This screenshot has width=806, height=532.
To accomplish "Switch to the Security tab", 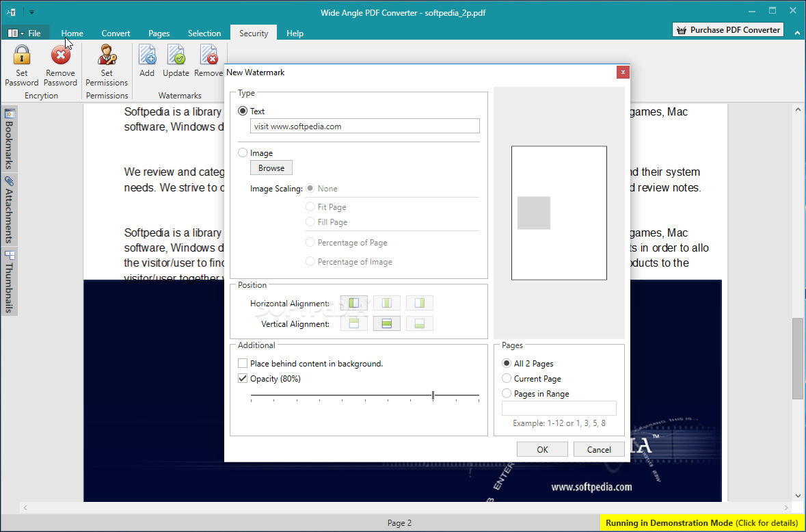I will 254,33.
